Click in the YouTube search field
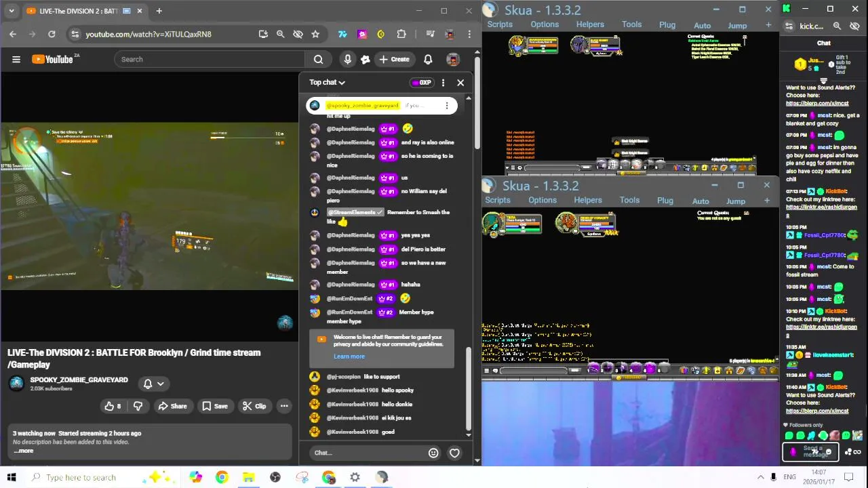The image size is (868, 488). pyautogui.click(x=209, y=59)
